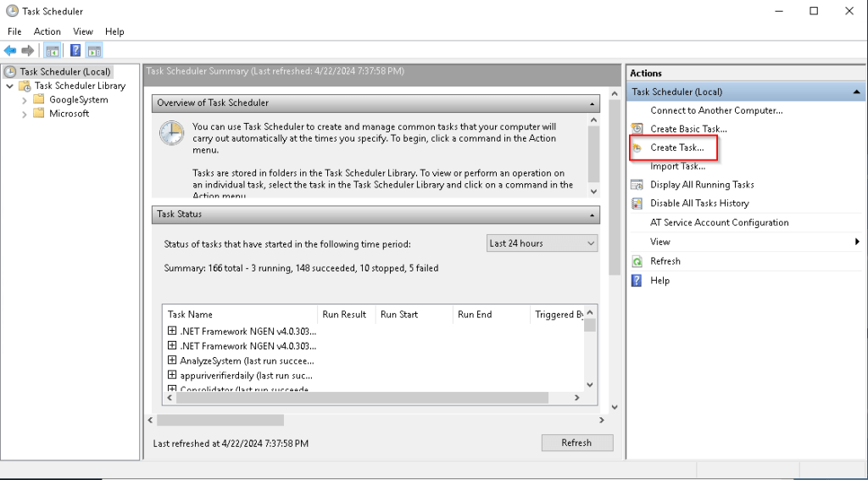868x480 pixels.
Task: Click the Create Basic Task icon
Action: pos(637,129)
